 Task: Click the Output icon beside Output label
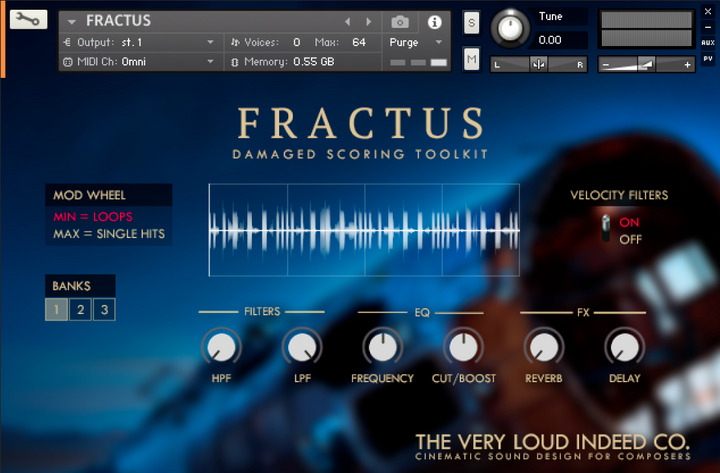(x=67, y=42)
